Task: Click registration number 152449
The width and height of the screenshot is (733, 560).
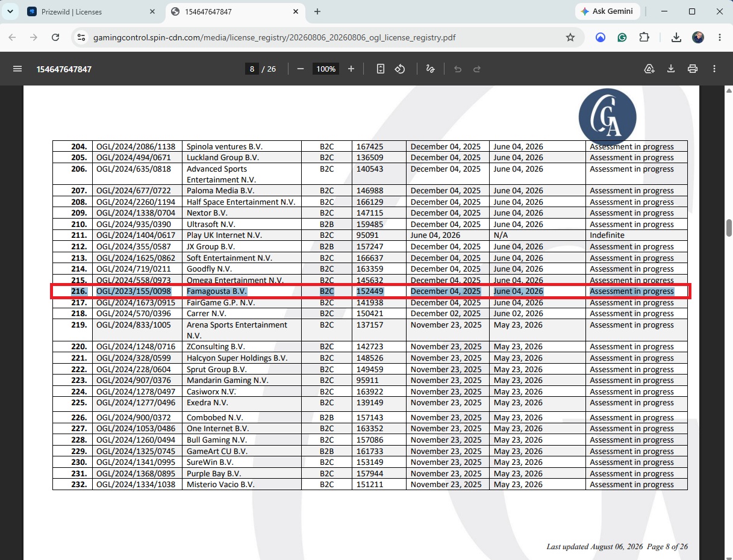Action: tap(370, 291)
